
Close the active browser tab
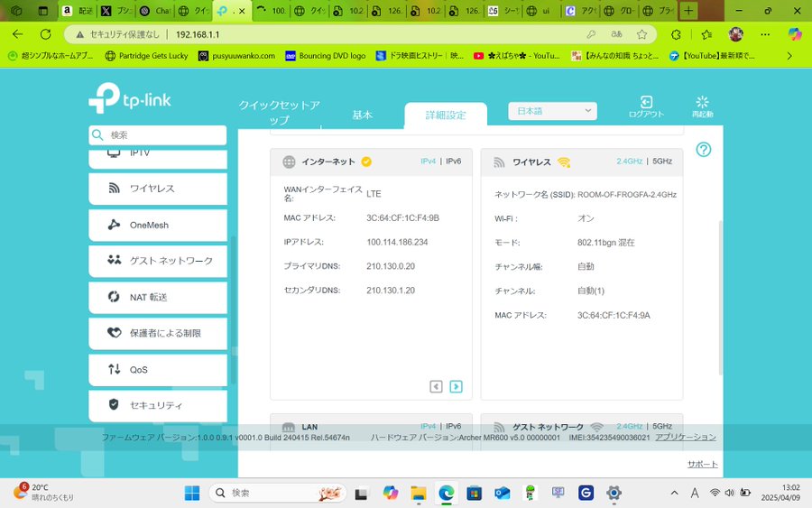pos(242,11)
